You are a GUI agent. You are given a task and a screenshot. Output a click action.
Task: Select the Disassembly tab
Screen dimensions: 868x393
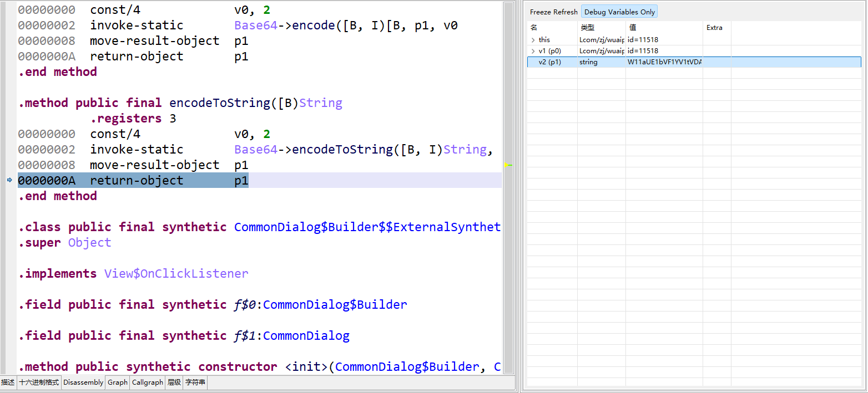pyautogui.click(x=83, y=382)
